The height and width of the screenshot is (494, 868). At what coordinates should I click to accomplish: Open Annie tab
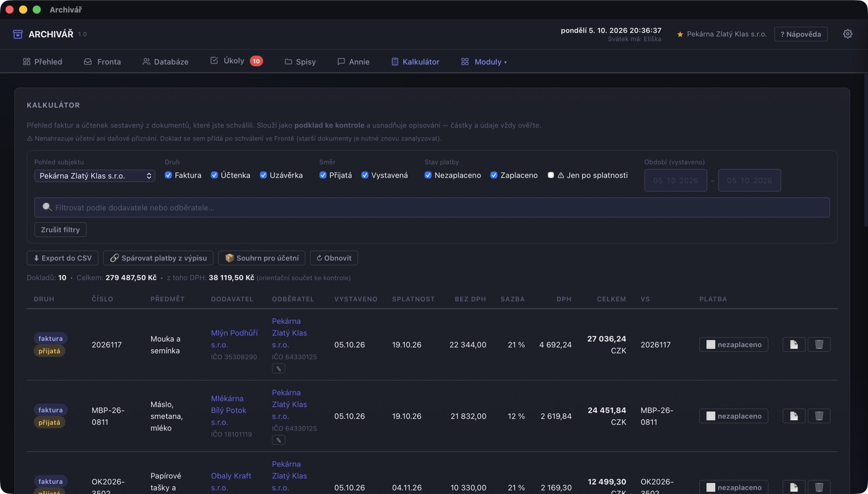(x=353, y=62)
